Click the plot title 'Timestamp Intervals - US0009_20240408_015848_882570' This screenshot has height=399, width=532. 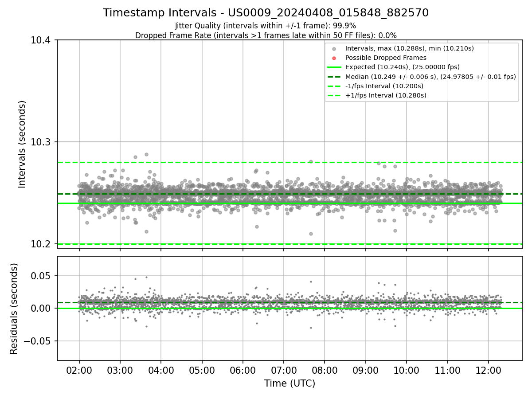[266, 13]
